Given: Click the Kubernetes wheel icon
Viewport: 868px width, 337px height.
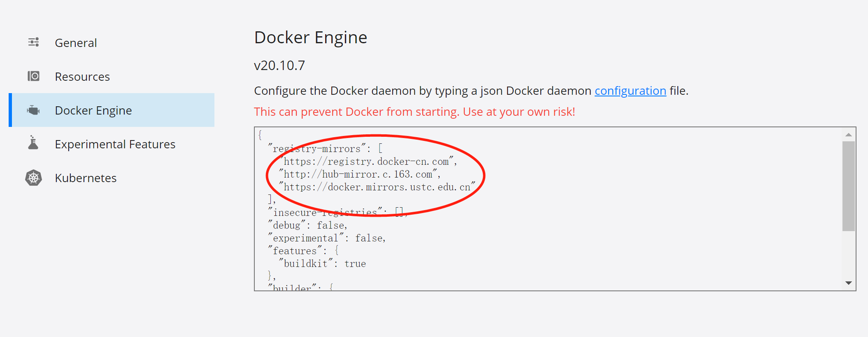Looking at the screenshot, I should 33,178.
